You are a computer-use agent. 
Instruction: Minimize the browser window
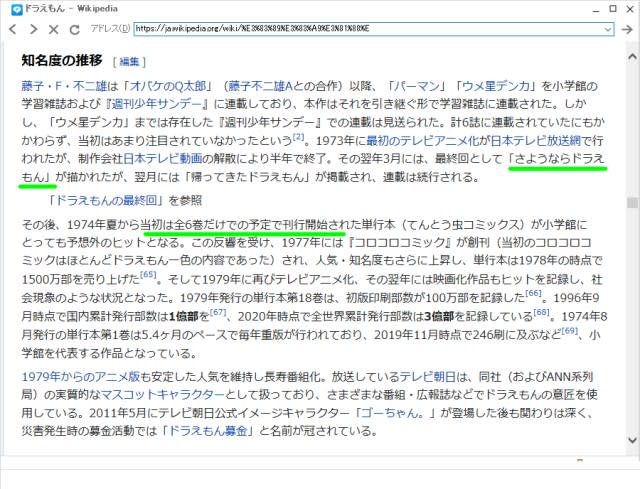click(x=596, y=10)
